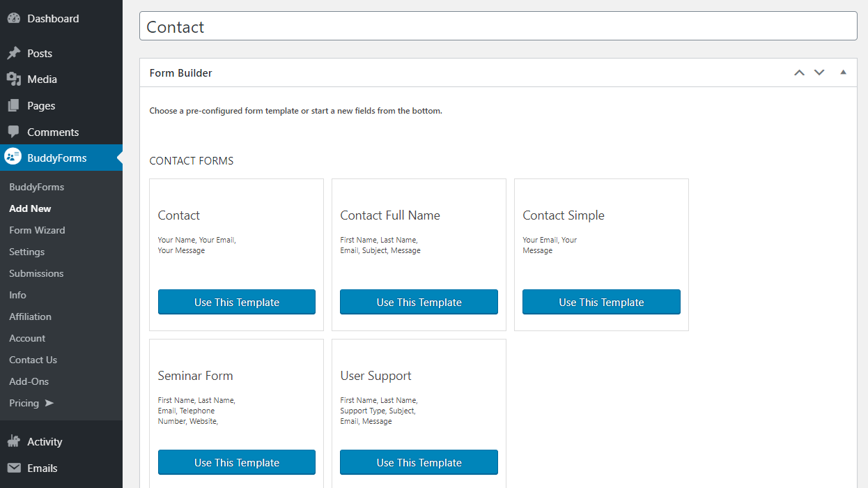Click the Dashboard gauge icon
Viewport: 868px width, 488px height.
pos(13,19)
